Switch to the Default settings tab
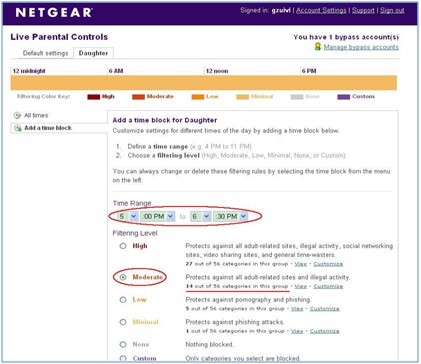 pyautogui.click(x=45, y=53)
